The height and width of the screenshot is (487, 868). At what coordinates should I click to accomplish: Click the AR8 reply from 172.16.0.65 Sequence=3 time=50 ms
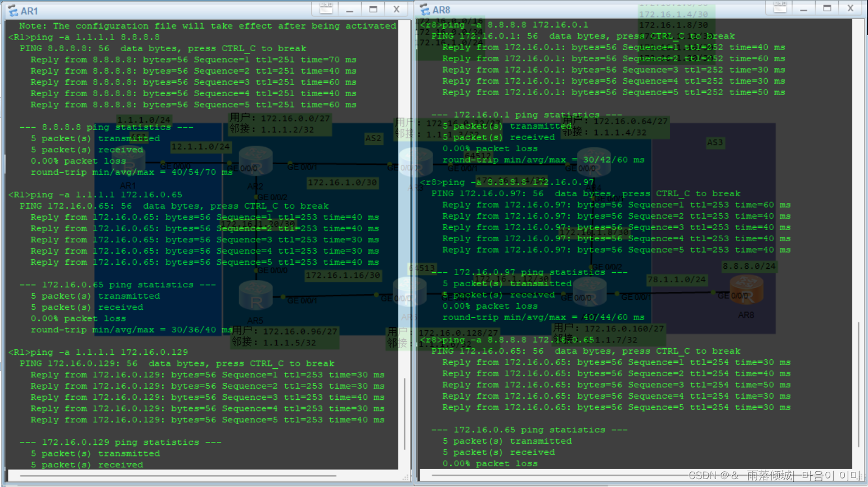pyautogui.click(x=617, y=385)
